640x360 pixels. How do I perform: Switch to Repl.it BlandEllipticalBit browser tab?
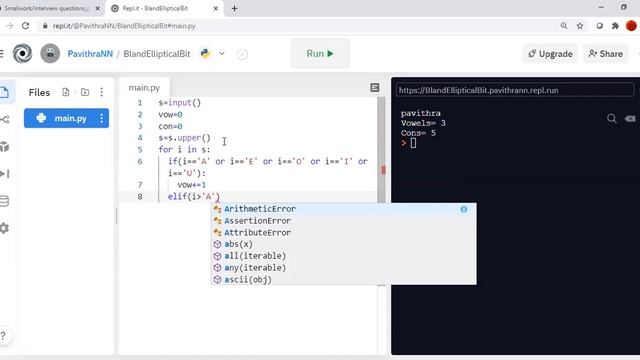click(x=164, y=8)
